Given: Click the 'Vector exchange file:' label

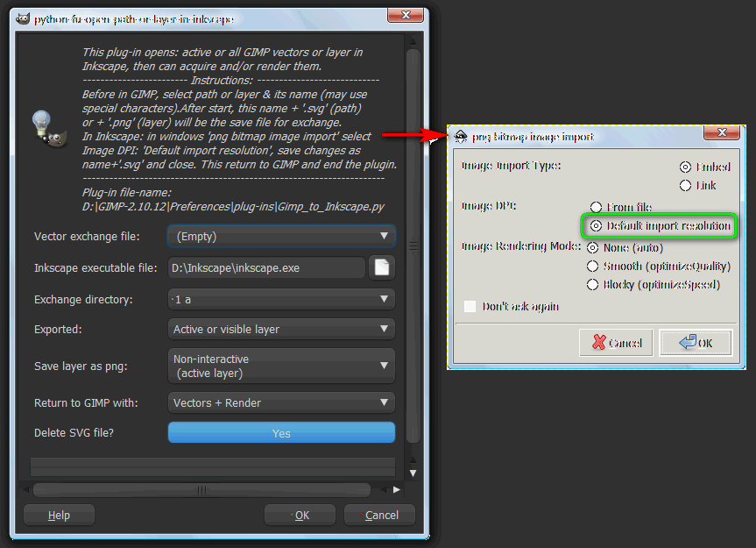Looking at the screenshot, I should [87, 237].
